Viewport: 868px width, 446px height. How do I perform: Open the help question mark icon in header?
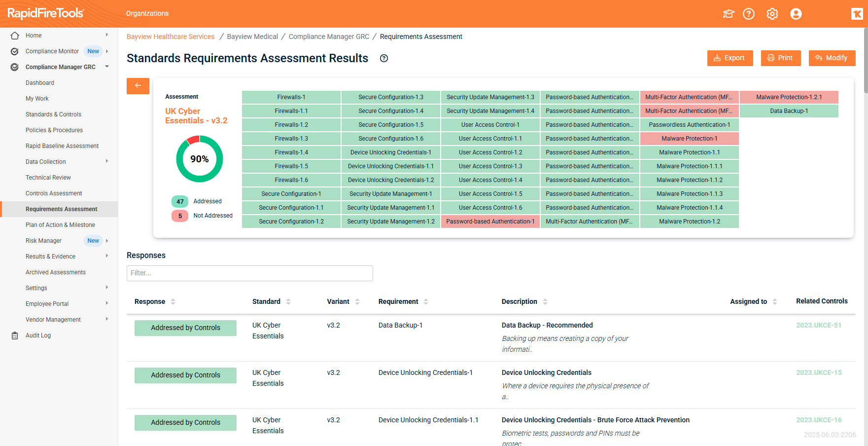pos(749,14)
